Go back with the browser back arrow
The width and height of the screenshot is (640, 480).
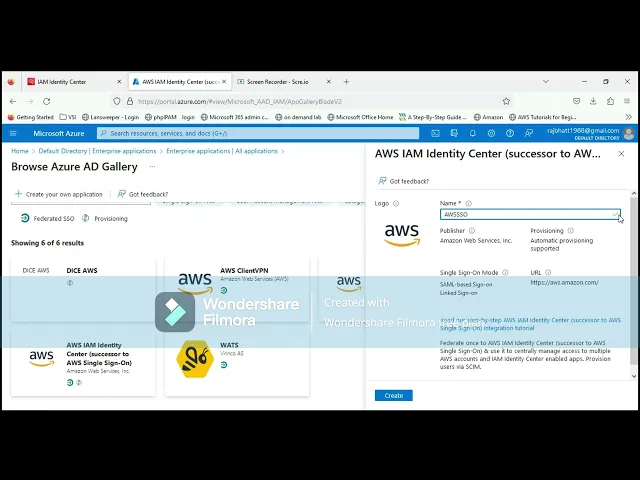(13, 101)
